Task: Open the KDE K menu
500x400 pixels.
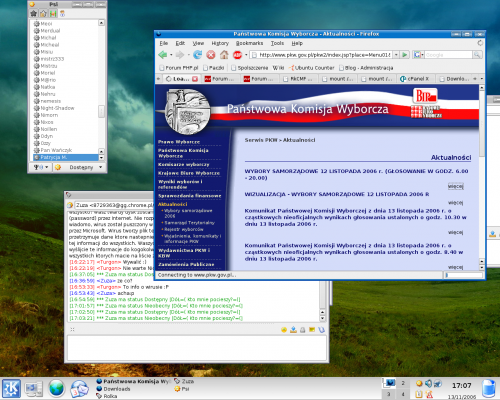Action: 12,388
